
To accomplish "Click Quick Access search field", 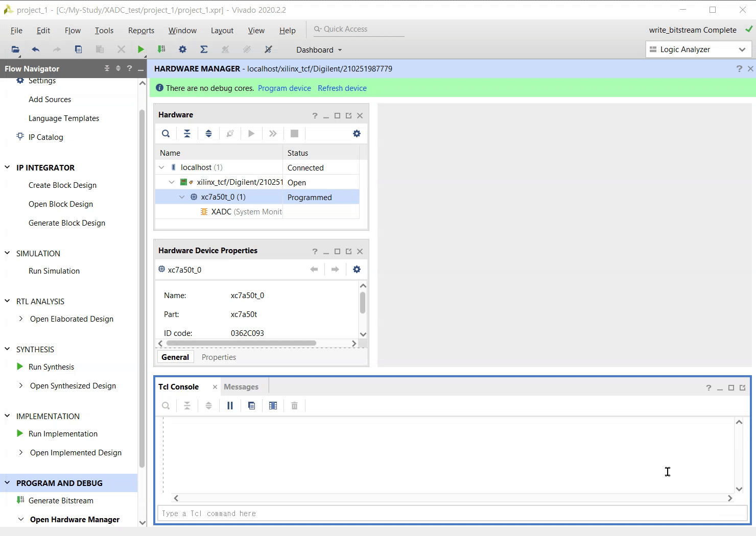I will pos(359,29).
